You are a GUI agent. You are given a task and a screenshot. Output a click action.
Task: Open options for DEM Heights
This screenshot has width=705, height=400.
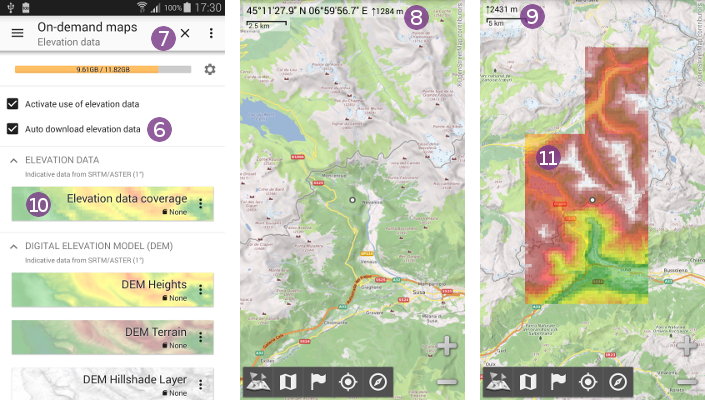click(201, 290)
